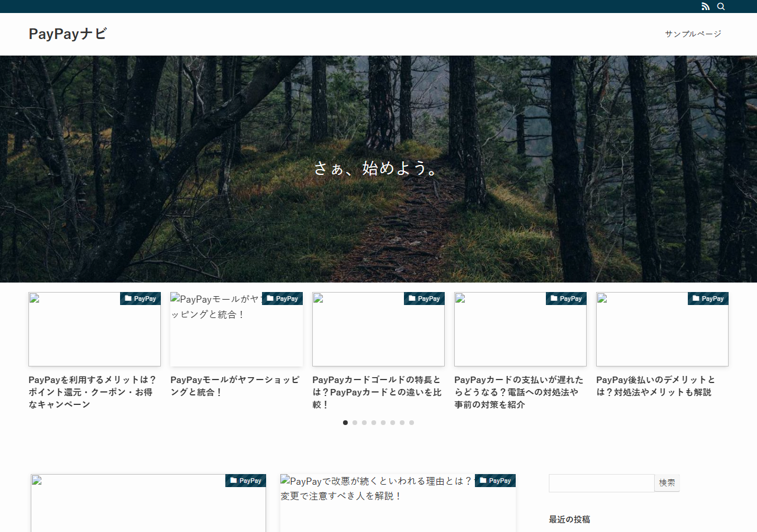
Task: Click PayPay category tag on PayPayカードゴールド card
Action: (424, 299)
